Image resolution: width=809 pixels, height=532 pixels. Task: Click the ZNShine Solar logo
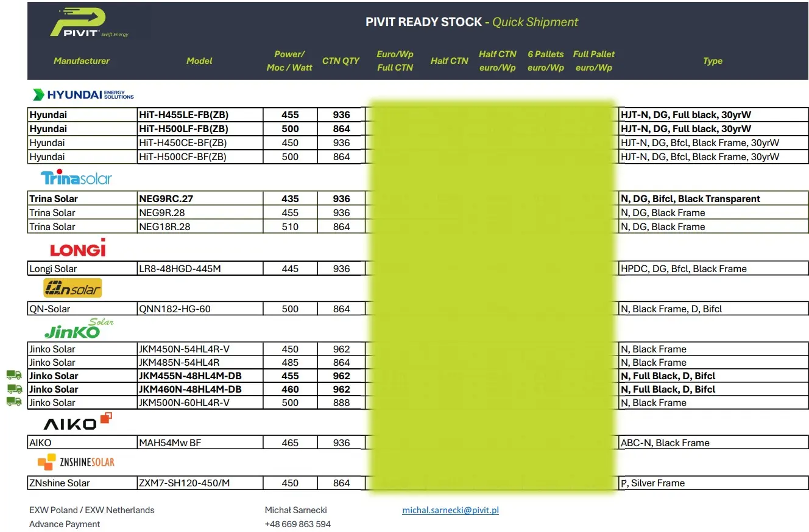(76, 462)
